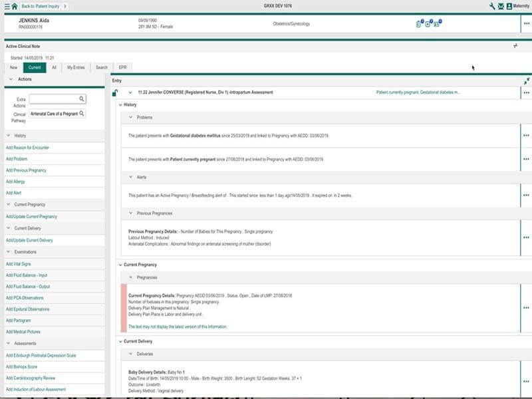Open the Search tab
The width and height of the screenshot is (532, 399).
pyautogui.click(x=102, y=68)
